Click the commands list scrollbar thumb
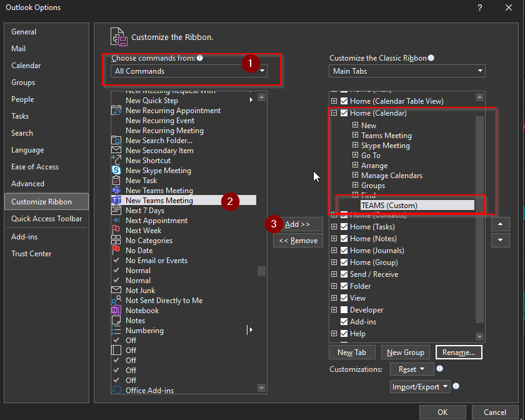Image resolution: width=525 pixels, height=420 pixels. click(x=261, y=271)
